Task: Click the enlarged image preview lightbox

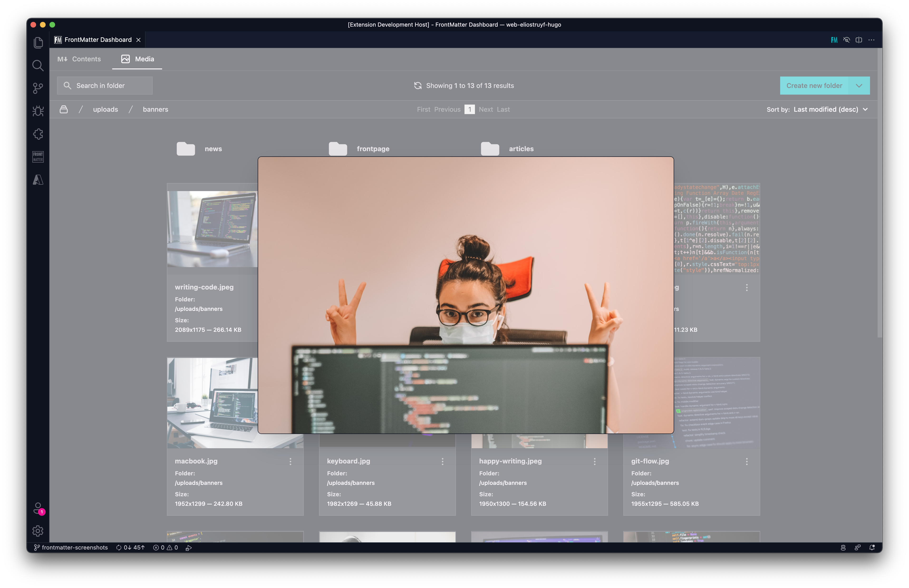Action: [x=466, y=295]
